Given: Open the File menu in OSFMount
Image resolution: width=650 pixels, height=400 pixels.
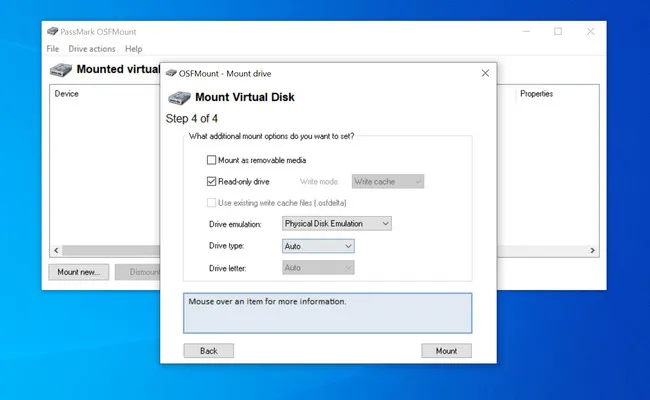Looking at the screenshot, I should [x=53, y=49].
